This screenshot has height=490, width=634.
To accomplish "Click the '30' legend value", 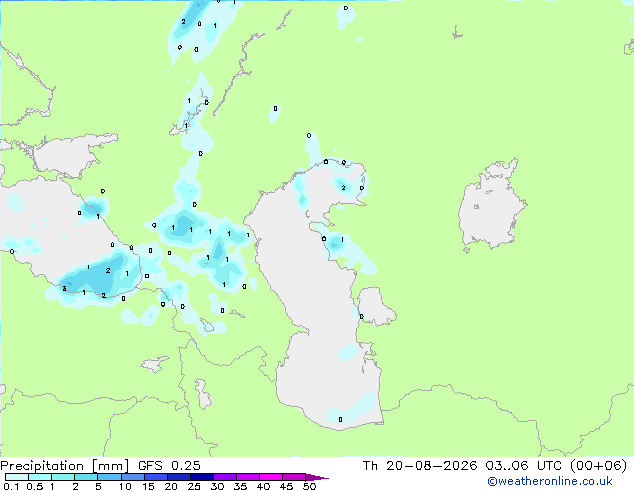I will (x=217, y=486).
